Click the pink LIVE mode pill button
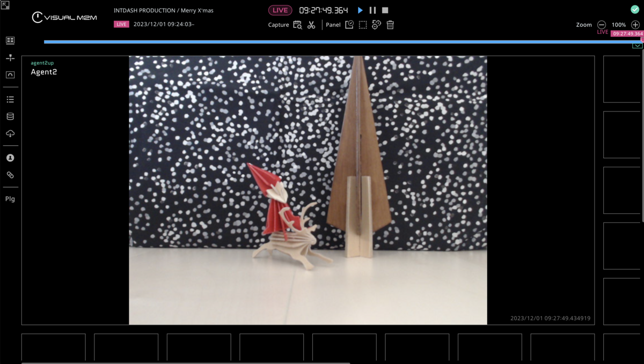This screenshot has height=364, width=644. pyautogui.click(x=280, y=10)
